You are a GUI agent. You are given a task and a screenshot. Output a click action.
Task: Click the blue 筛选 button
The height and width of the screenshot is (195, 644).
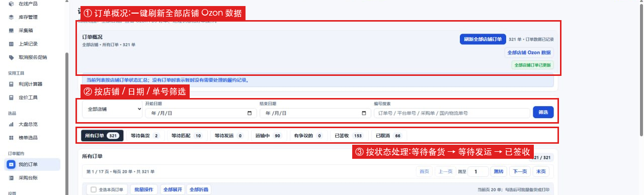pyautogui.click(x=543, y=112)
